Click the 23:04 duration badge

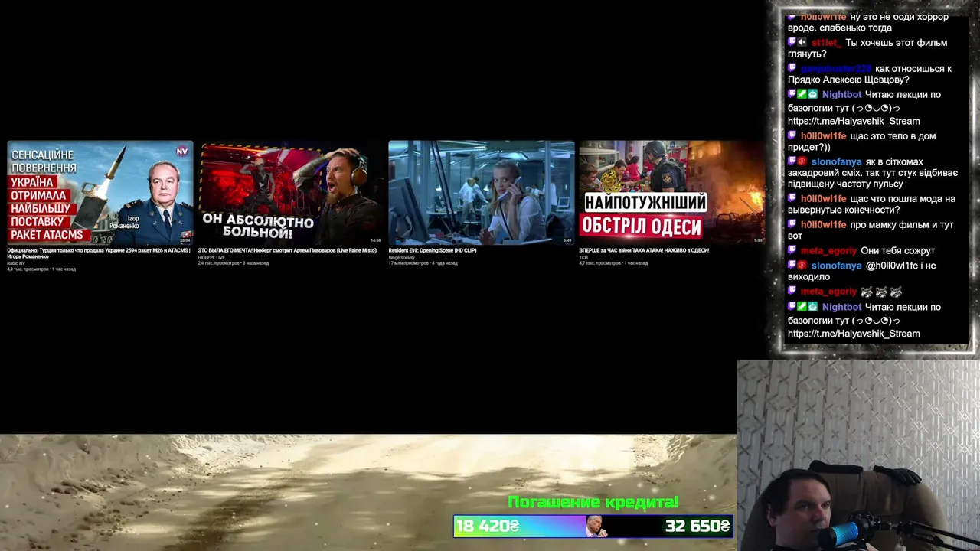pyautogui.click(x=185, y=240)
